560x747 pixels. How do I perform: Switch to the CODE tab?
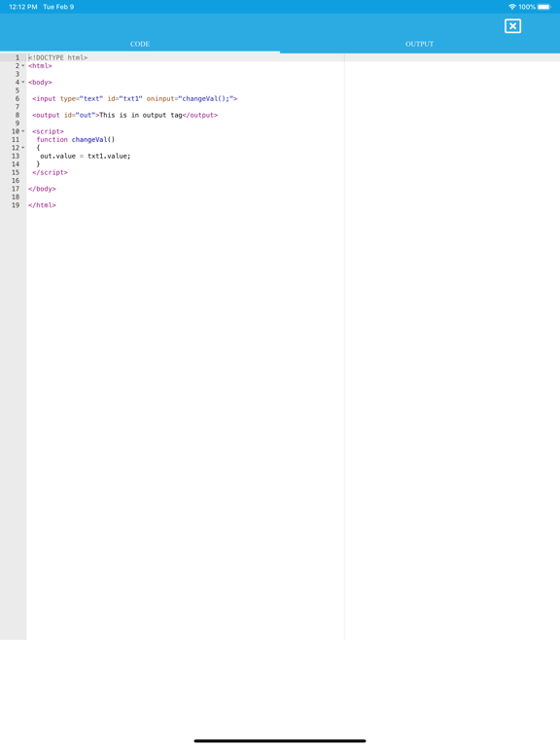pyautogui.click(x=140, y=44)
